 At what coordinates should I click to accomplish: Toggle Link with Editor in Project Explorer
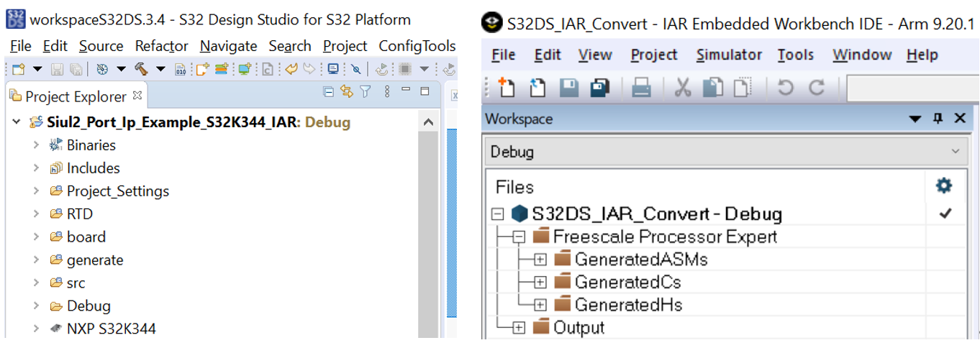click(x=347, y=92)
